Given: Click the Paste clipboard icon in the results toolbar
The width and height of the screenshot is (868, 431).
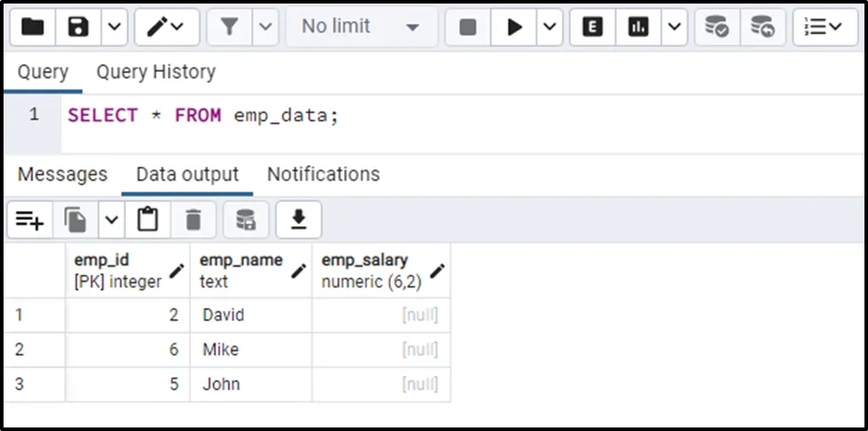Looking at the screenshot, I should click(147, 220).
